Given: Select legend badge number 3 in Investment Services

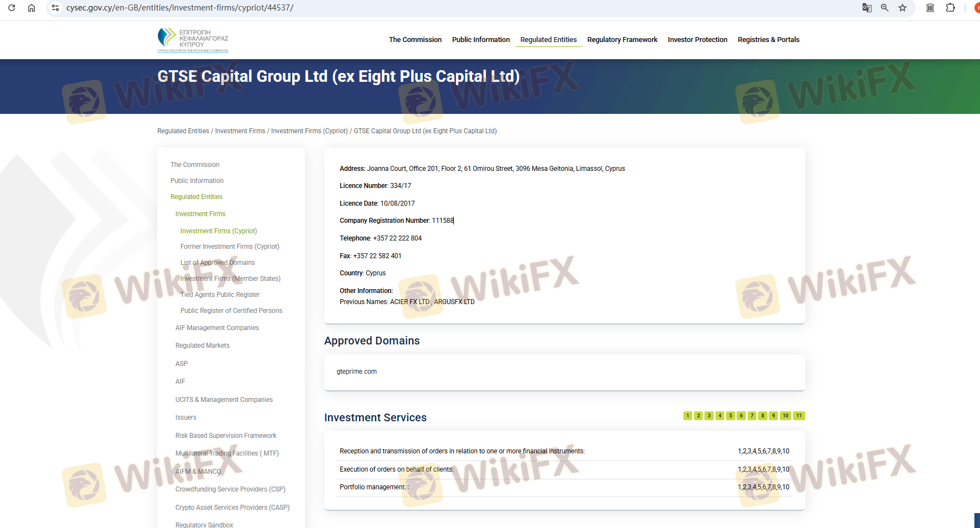Looking at the screenshot, I should (x=709, y=416).
